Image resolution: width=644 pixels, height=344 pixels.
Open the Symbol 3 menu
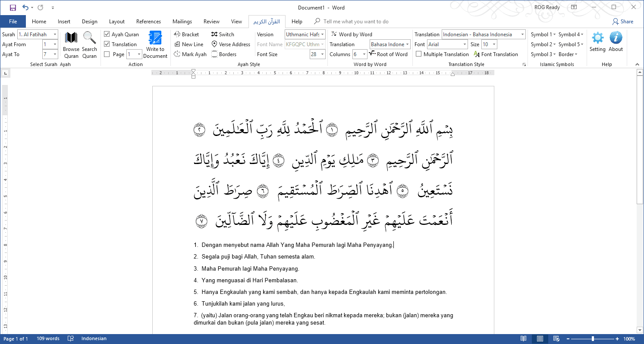(x=542, y=54)
